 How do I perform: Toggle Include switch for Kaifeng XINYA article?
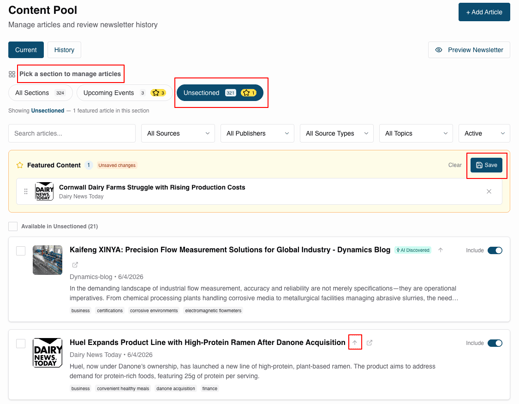pos(495,250)
